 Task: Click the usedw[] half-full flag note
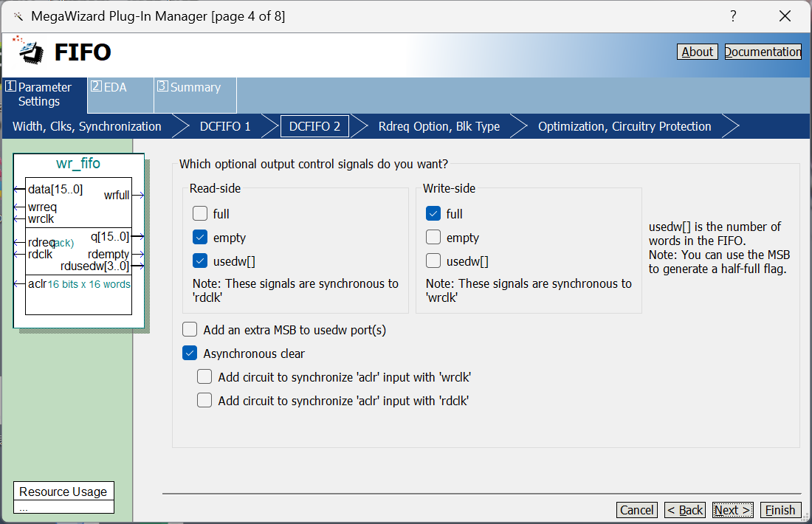(719, 247)
